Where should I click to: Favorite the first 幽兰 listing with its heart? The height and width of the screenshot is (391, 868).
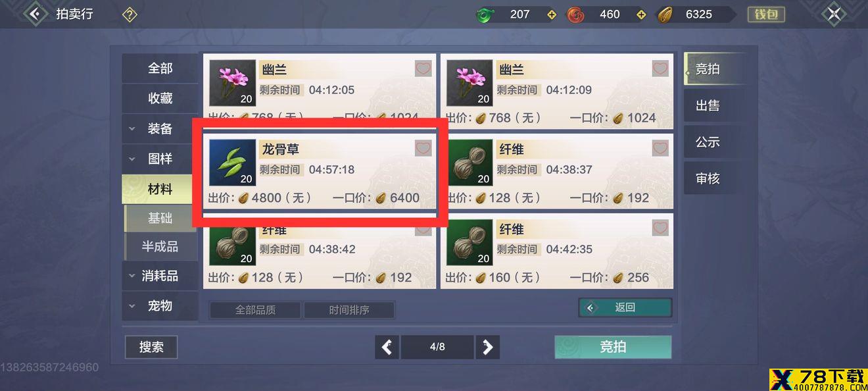[x=423, y=68]
